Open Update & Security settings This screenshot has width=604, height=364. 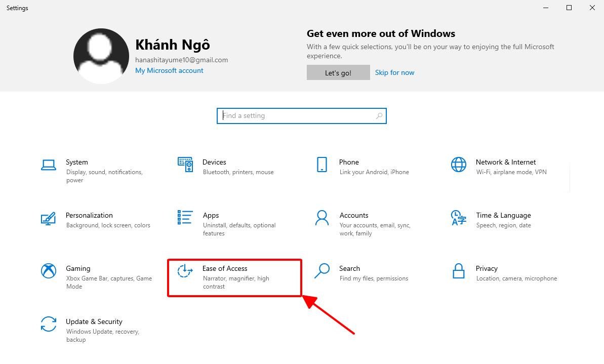tap(94, 327)
